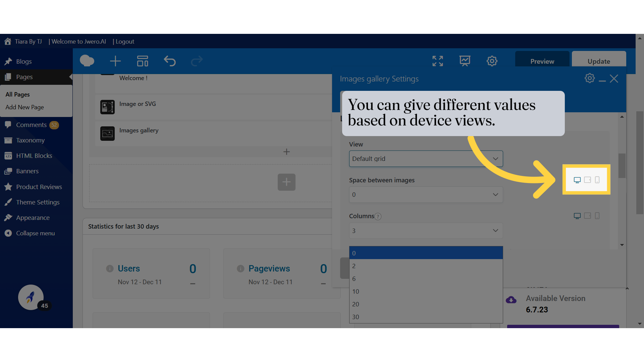Click the Images gallery element icon
The height and width of the screenshot is (362, 644).
coord(107,133)
